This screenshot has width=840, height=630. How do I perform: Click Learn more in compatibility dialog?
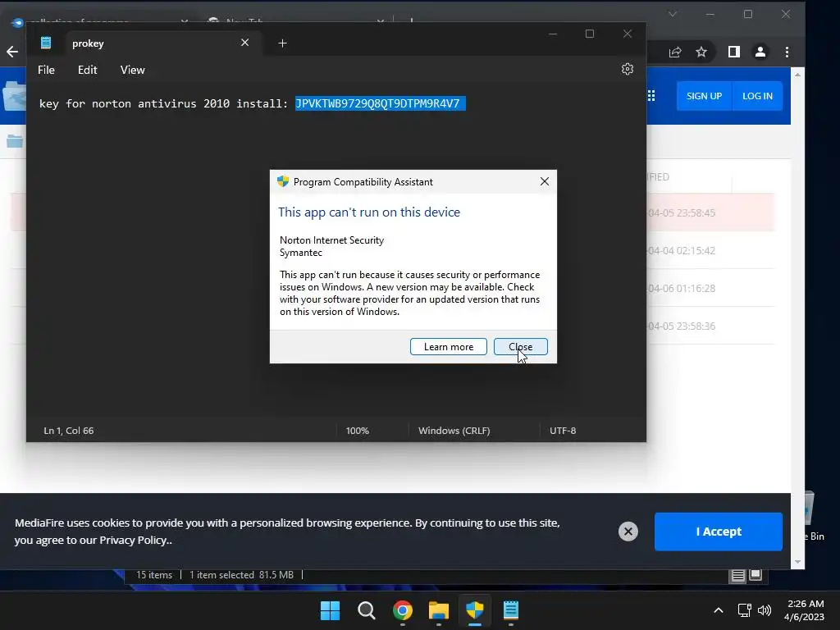(x=449, y=347)
